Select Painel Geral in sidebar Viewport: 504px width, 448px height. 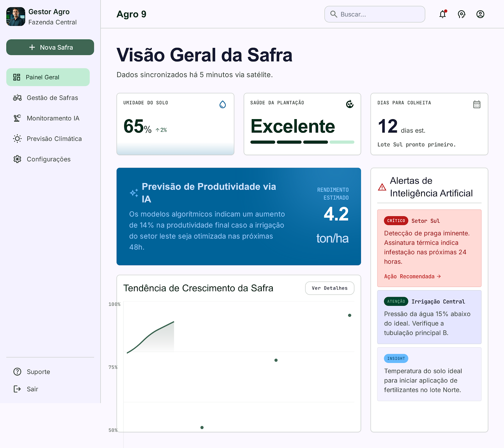pyautogui.click(x=48, y=77)
